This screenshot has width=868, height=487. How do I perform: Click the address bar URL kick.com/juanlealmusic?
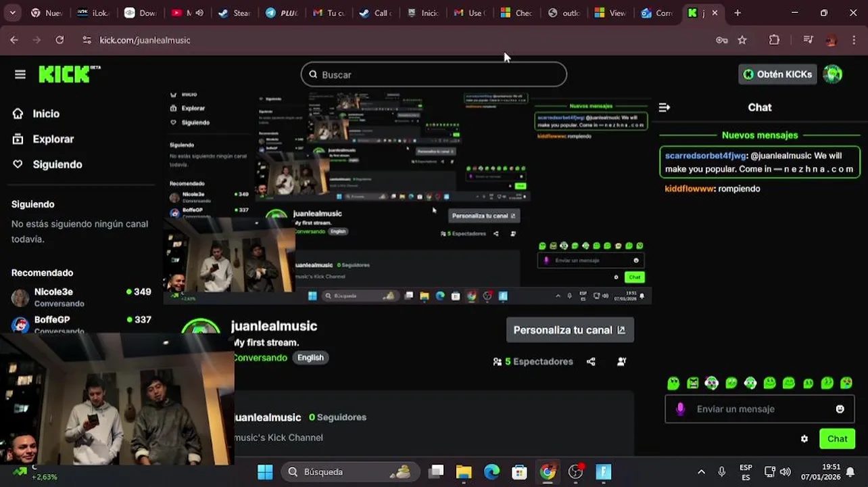point(145,40)
